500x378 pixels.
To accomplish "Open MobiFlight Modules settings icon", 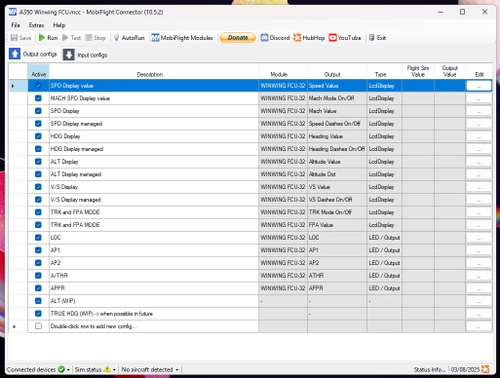I will (x=155, y=38).
